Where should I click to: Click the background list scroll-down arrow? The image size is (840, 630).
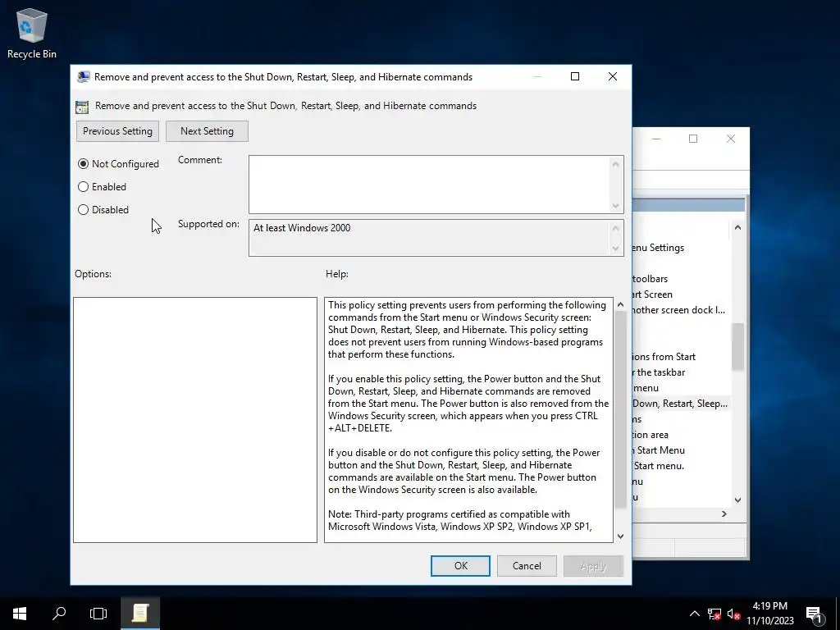[x=737, y=500]
